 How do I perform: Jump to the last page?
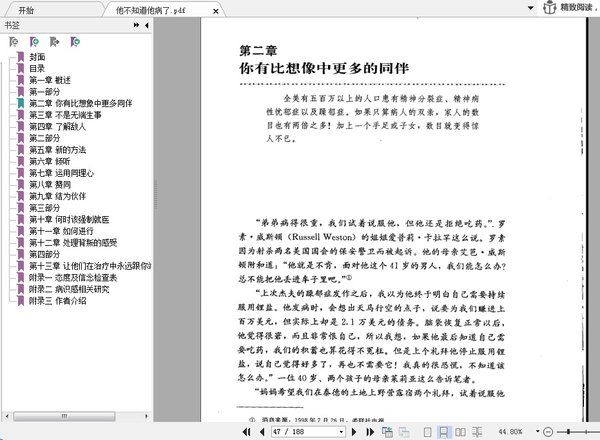tap(370, 432)
